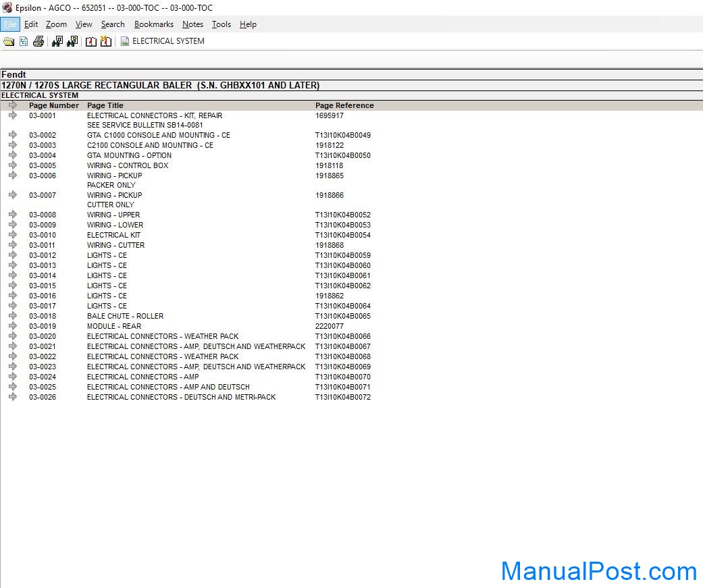The height and width of the screenshot is (588, 703).
Task: Click CUTTER ONLY subtitle text
Action: tap(110, 205)
